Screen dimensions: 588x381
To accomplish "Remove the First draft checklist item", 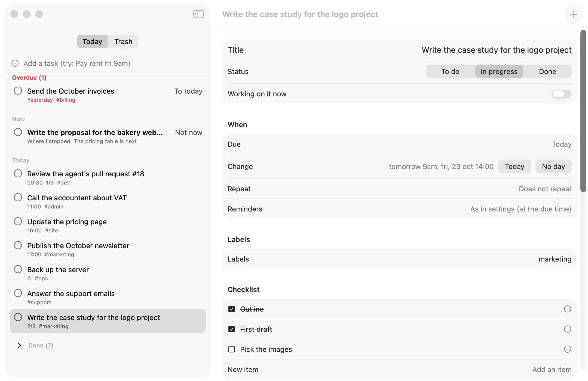I will [567, 329].
